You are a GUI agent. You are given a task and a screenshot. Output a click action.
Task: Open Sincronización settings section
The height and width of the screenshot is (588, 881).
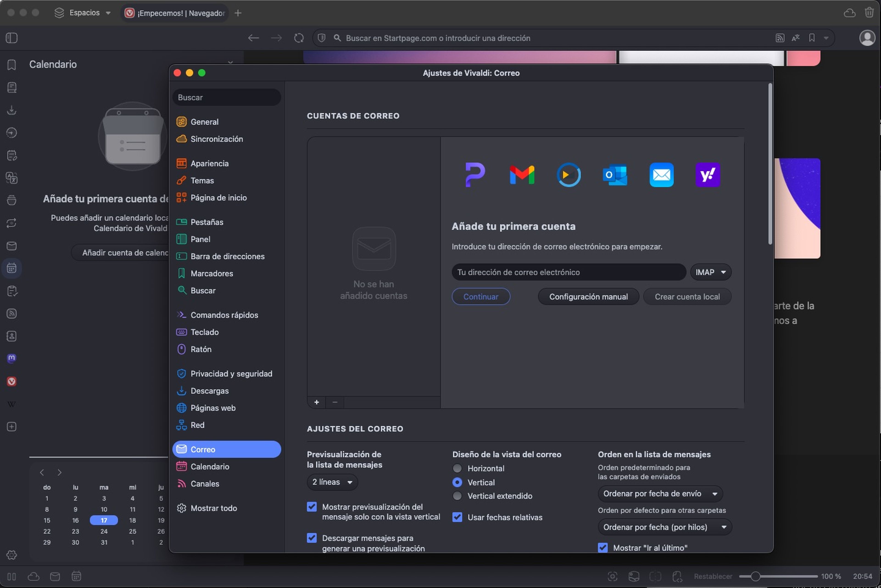coord(226,139)
